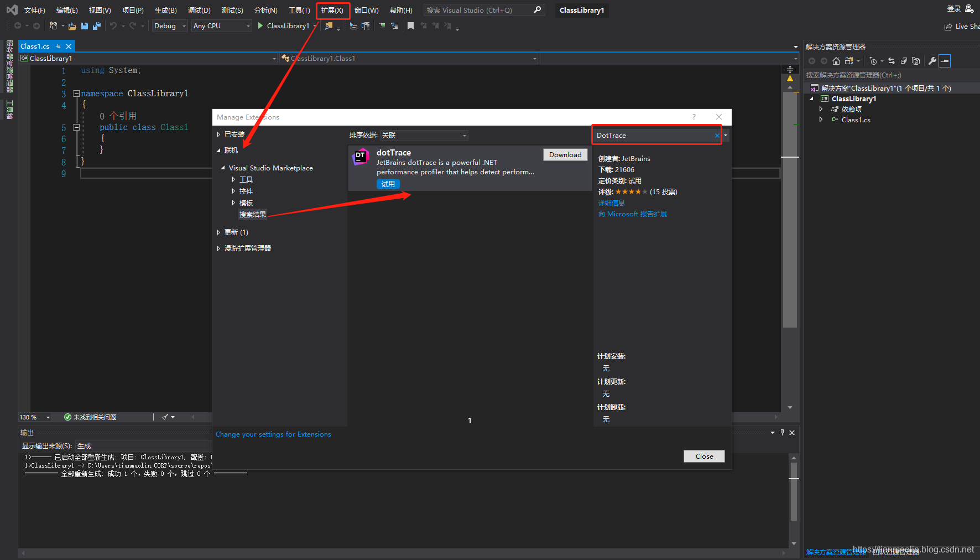The width and height of the screenshot is (980, 560).
Task: Select the ClassLibrary1 project node in Solution Explorer
Action: [x=853, y=99]
